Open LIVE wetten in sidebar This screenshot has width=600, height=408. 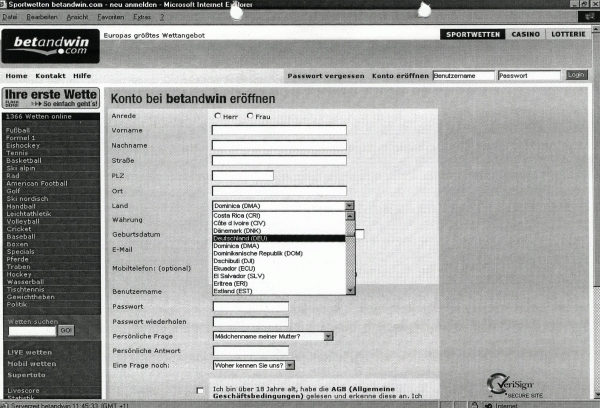[x=29, y=353]
